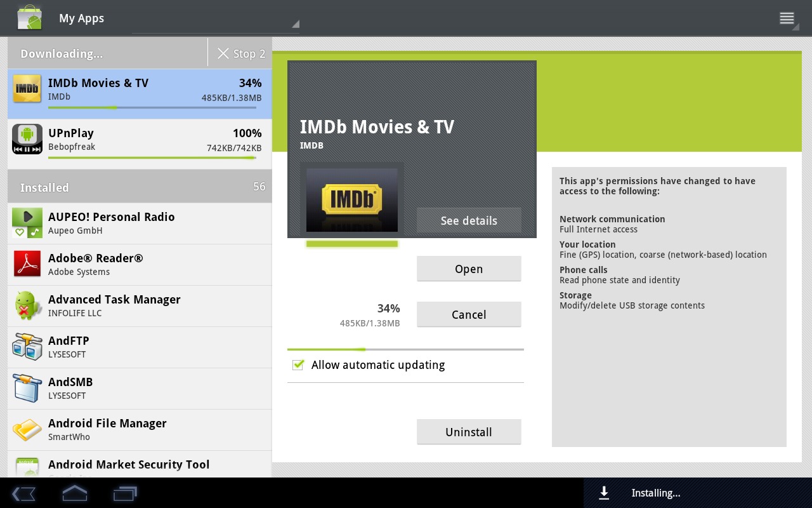Open the My Apps dropdown spinner

click(x=216, y=18)
